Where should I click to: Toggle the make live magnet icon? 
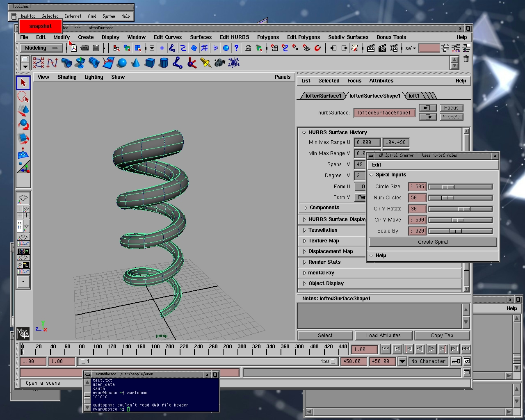click(317, 48)
